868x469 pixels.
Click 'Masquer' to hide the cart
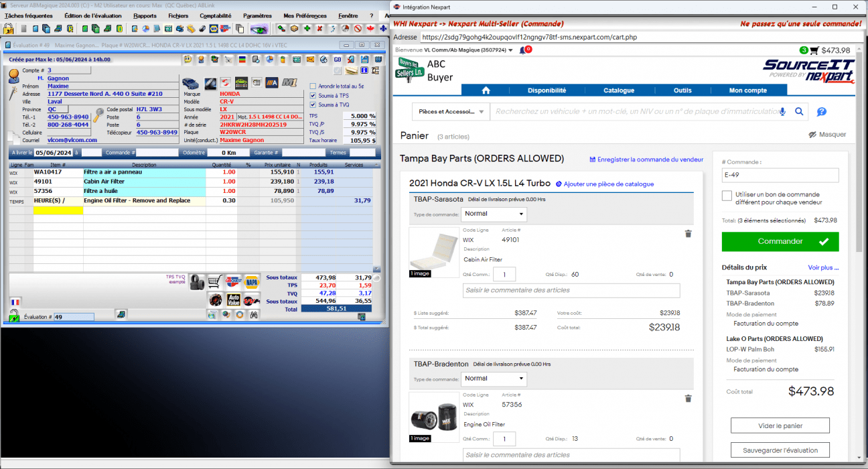click(x=827, y=135)
